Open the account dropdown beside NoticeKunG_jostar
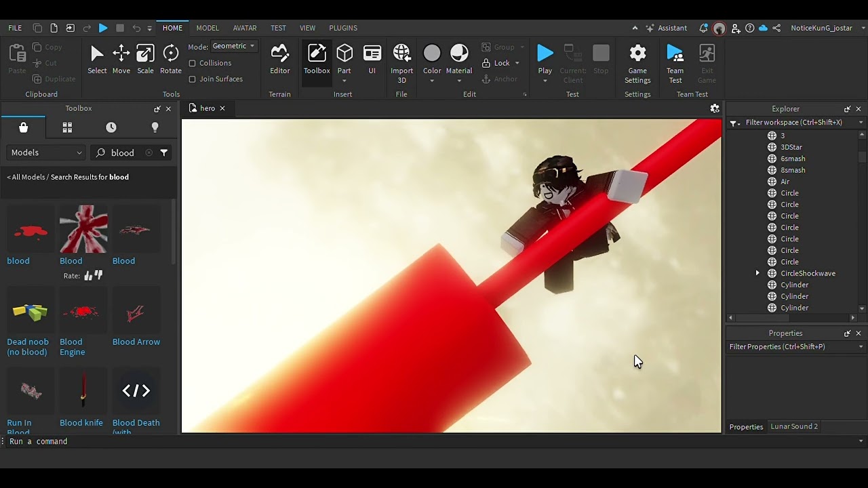 (863, 28)
